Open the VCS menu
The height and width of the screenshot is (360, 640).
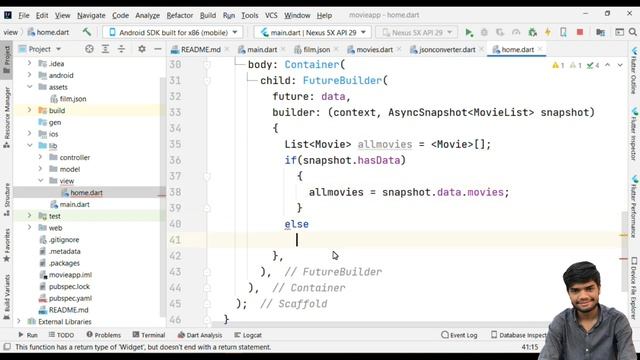[x=271, y=16]
